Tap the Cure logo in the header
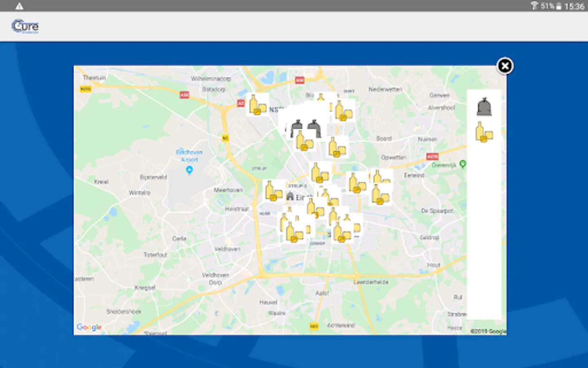Viewport: 588px width, 368px height. 25,26
